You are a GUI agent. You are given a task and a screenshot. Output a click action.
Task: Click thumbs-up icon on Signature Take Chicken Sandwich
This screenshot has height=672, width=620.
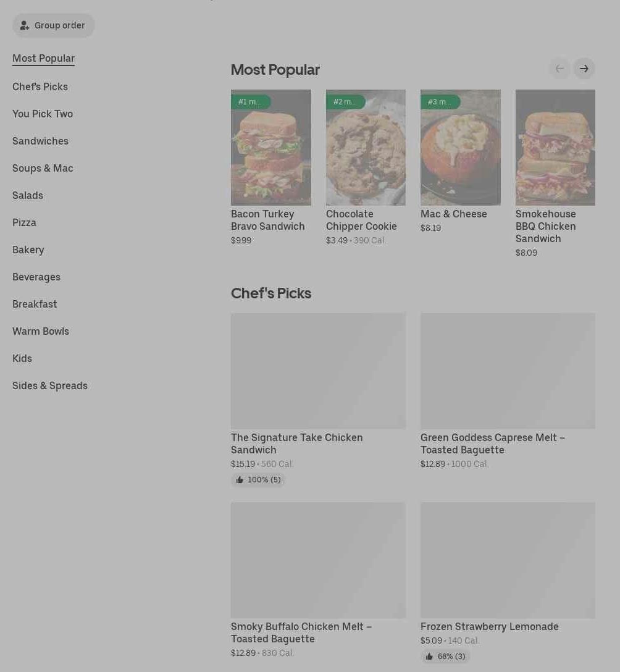240,480
